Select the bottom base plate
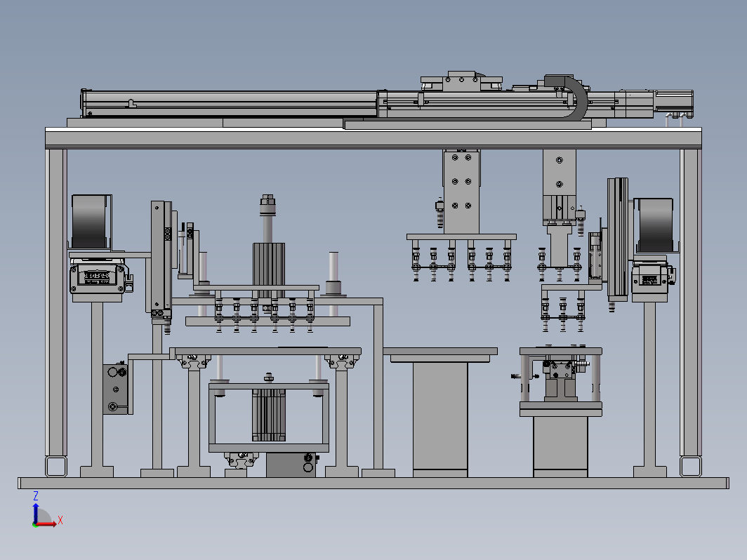Image resolution: width=747 pixels, height=560 pixels. 373,483
